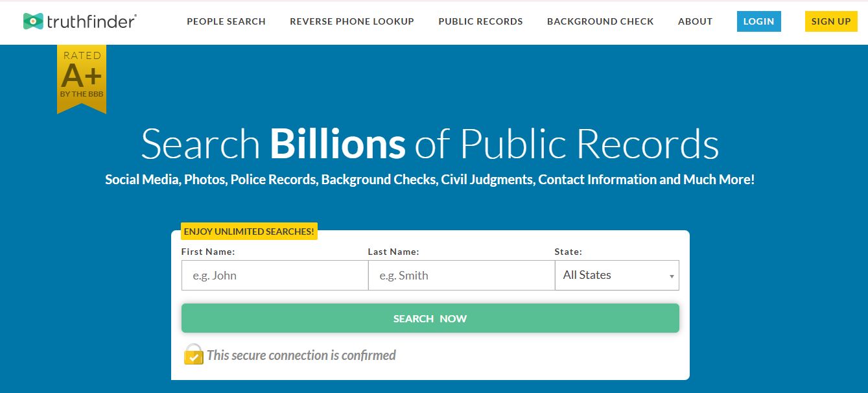Open Reverse Phone Lookup page
Image resolution: width=868 pixels, height=393 pixels.
click(x=352, y=21)
